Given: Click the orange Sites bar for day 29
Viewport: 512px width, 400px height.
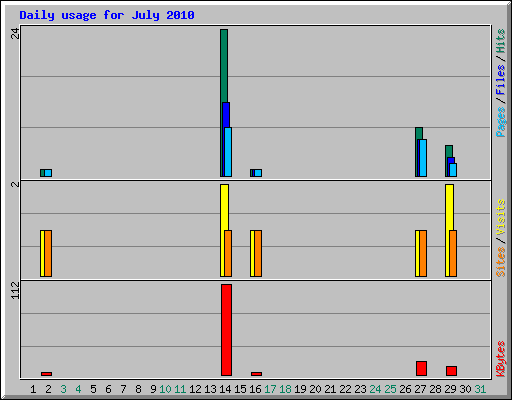Looking at the screenshot, I should pos(453,253).
